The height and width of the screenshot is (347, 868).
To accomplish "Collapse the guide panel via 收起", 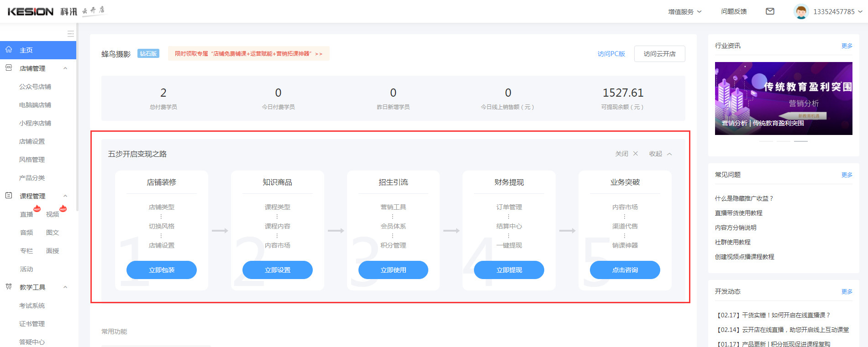I will click(660, 154).
